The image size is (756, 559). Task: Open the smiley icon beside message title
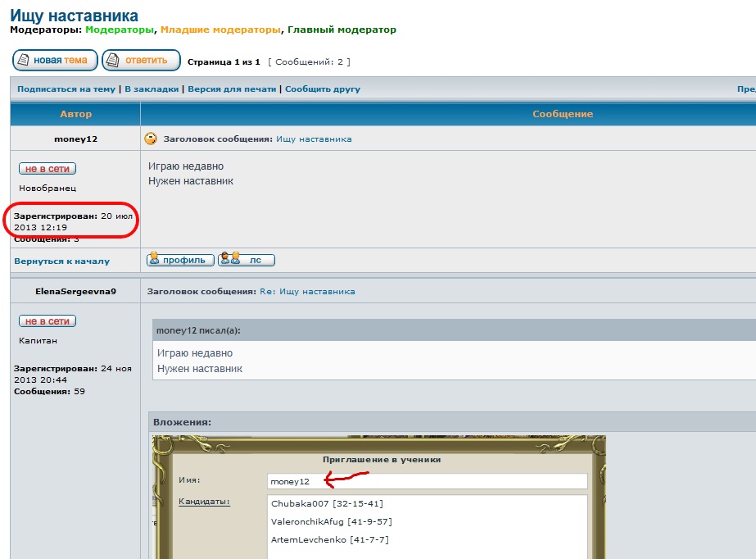151,139
